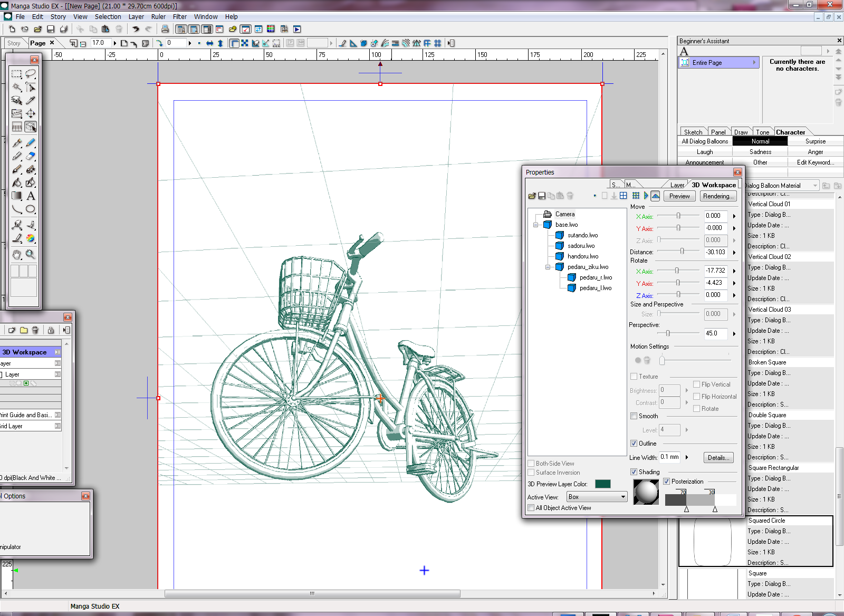This screenshot has width=844, height=616.
Task: Click the Details... button
Action: tap(718, 458)
